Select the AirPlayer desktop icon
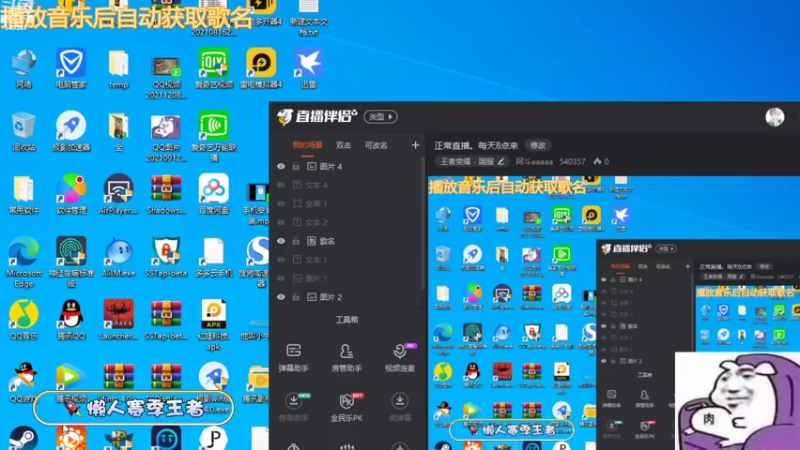 pos(118,194)
